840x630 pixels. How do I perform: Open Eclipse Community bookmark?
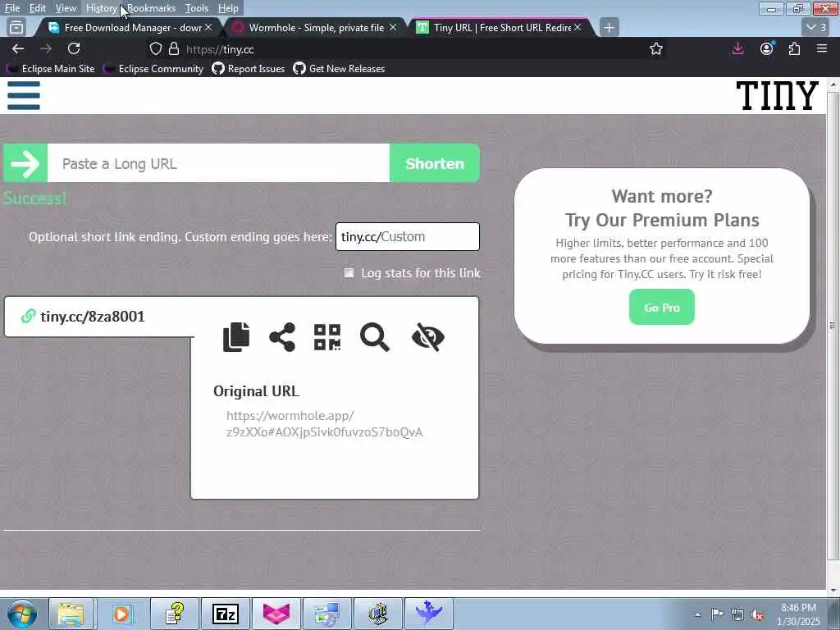153,69
